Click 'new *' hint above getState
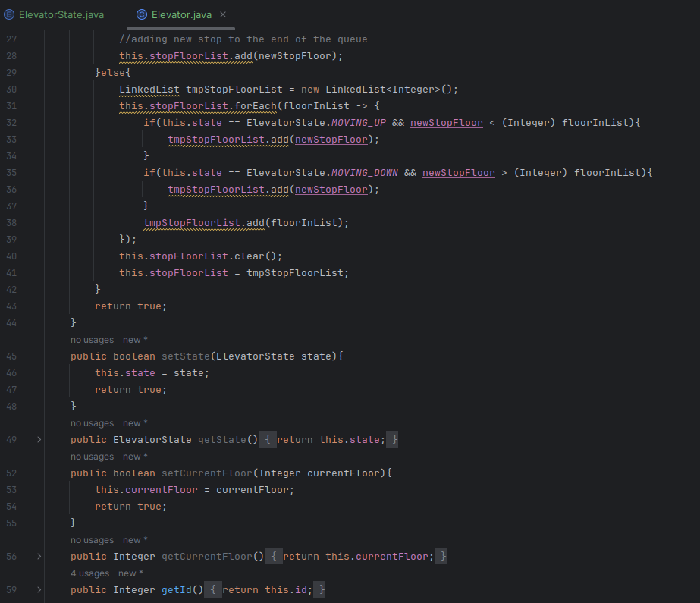Viewport: 700px width, 603px height. pos(135,423)
